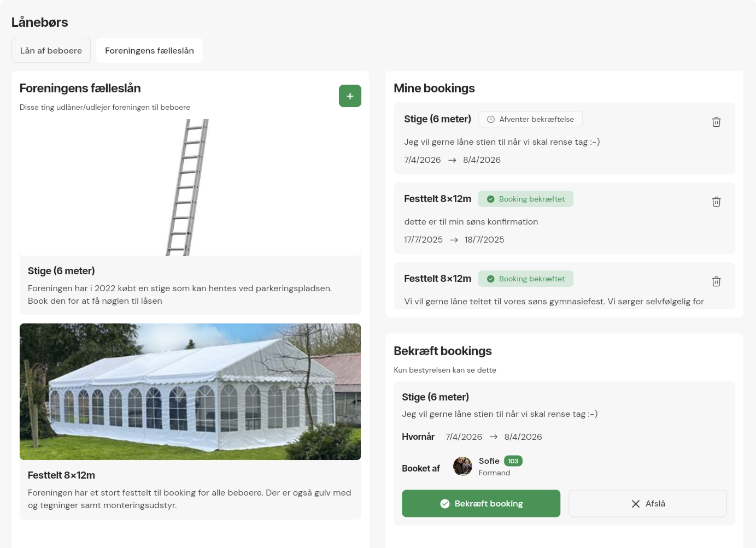Open Stige (6 meter) in Mine bookings
Screen dimensions: 756x548
coord(437,119)
